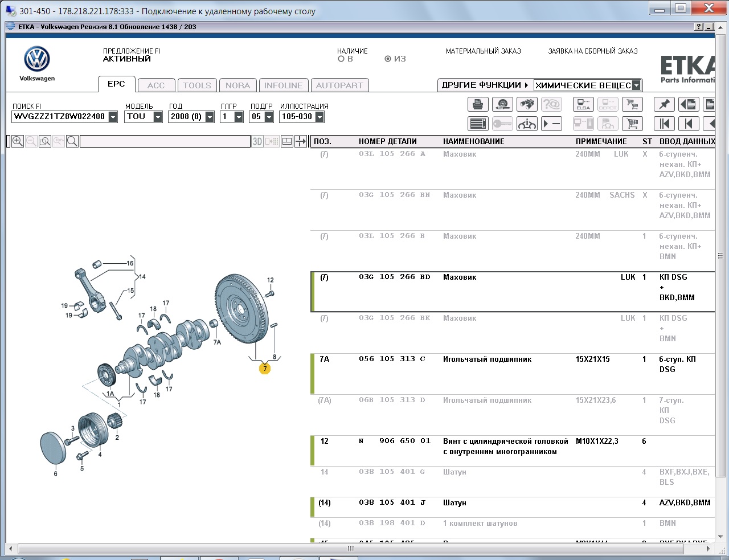Click the page with left arrow icon
The image size is (729, 560).
tap(689, 105)
